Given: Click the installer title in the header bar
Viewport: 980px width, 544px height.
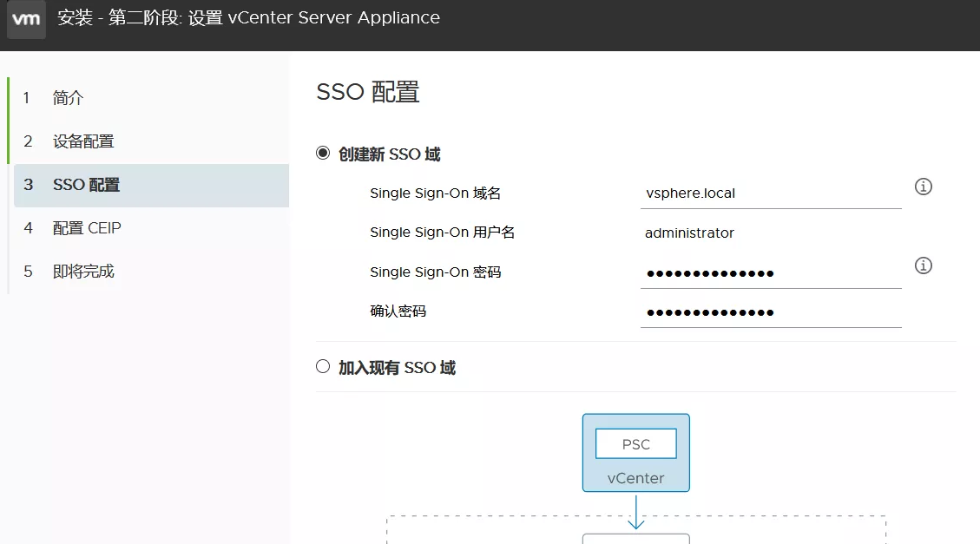Looking at the screenshot, I should pos(248,18).
